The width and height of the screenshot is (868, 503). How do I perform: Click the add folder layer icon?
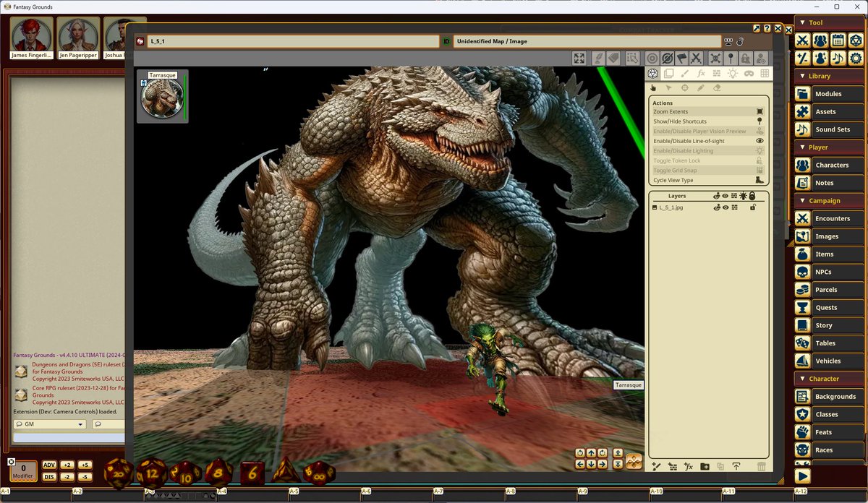705,467
